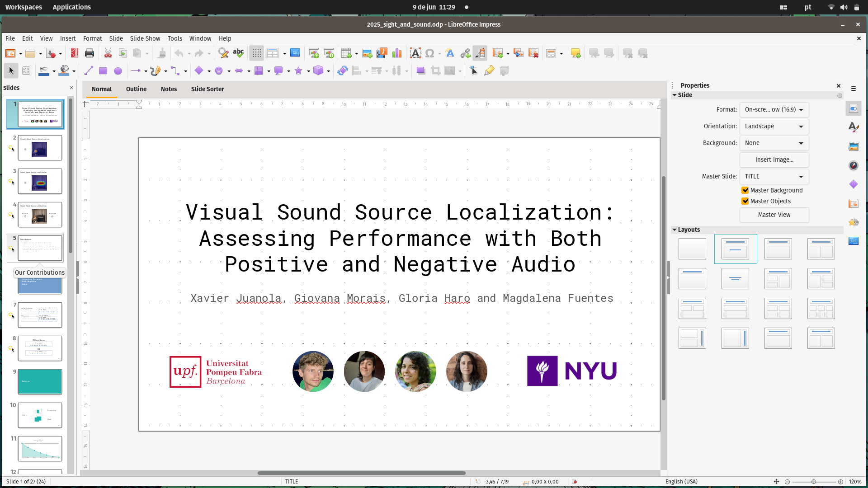The height and width of the screenshot is (488, 868).
Task: Select the Ellipse shape tool
Action: coord(118,71)
